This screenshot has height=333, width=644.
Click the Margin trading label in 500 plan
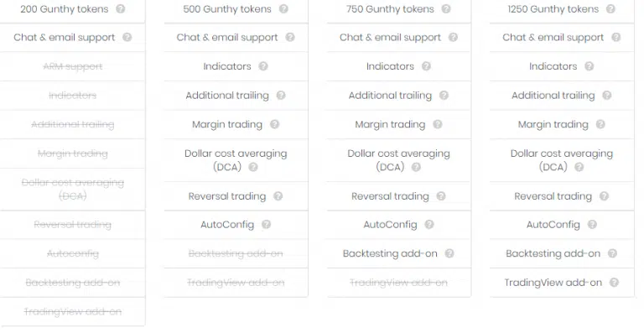[227, 124]
